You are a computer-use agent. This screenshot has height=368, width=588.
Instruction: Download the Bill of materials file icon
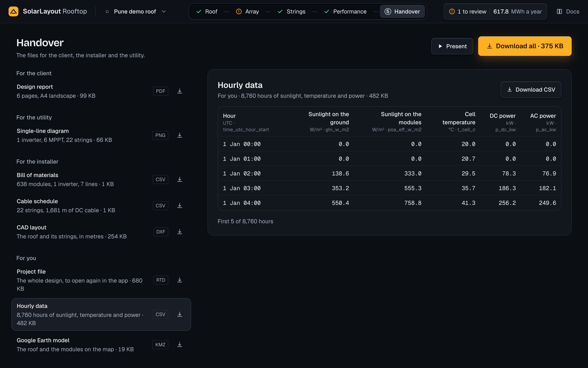[x=179, y=179]
